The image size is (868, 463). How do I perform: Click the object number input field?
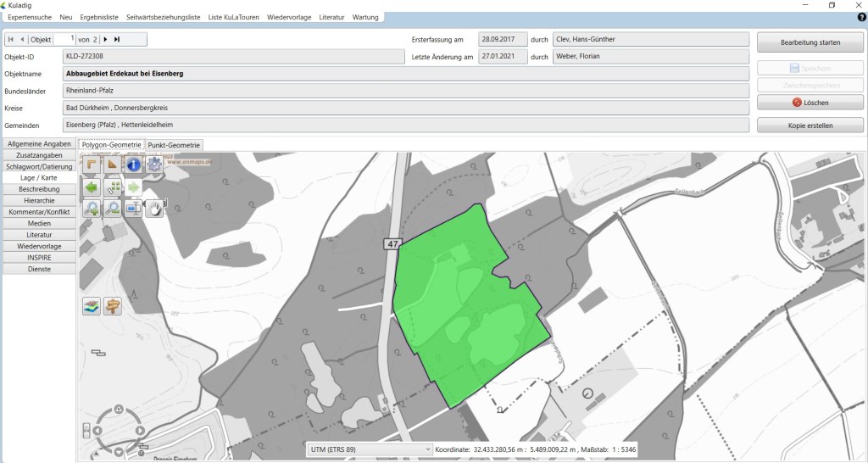coord(64,39)
